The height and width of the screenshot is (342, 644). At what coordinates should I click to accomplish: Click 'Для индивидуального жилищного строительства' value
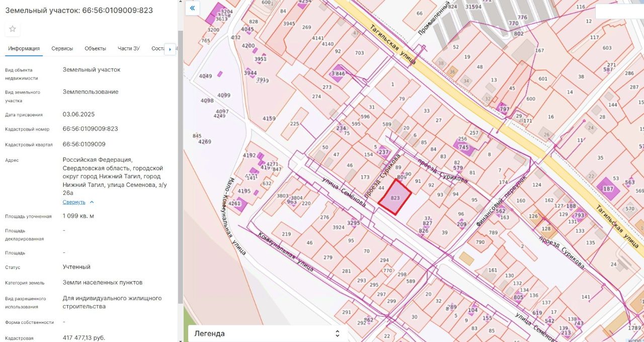click(112, 302)
